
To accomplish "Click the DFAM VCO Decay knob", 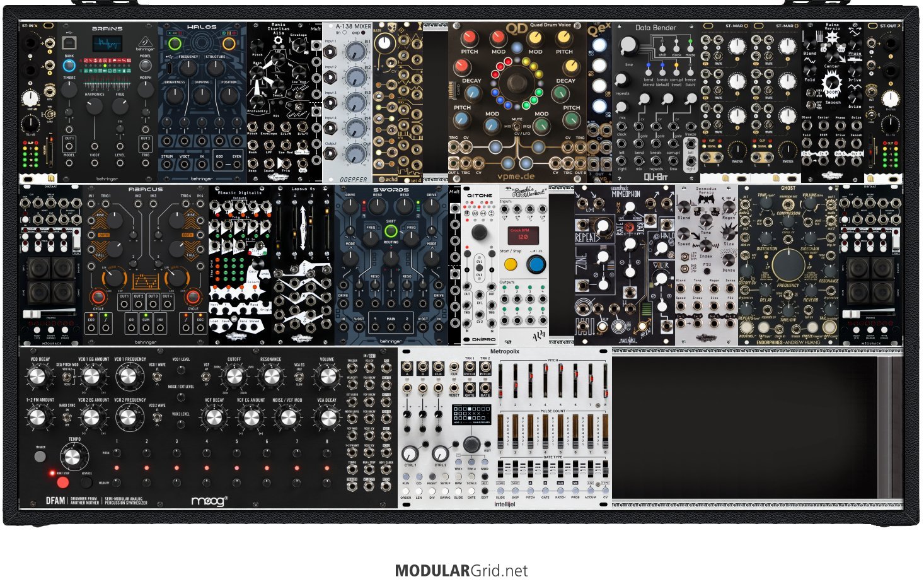I will point(39,377).
